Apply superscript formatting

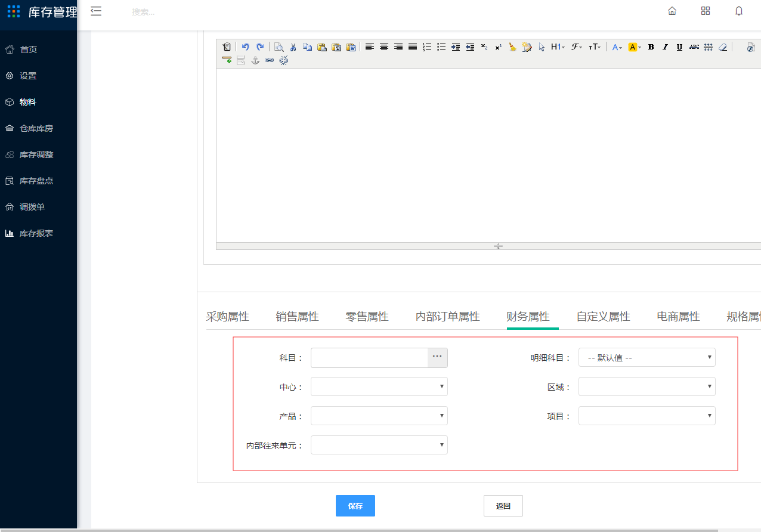499,47
